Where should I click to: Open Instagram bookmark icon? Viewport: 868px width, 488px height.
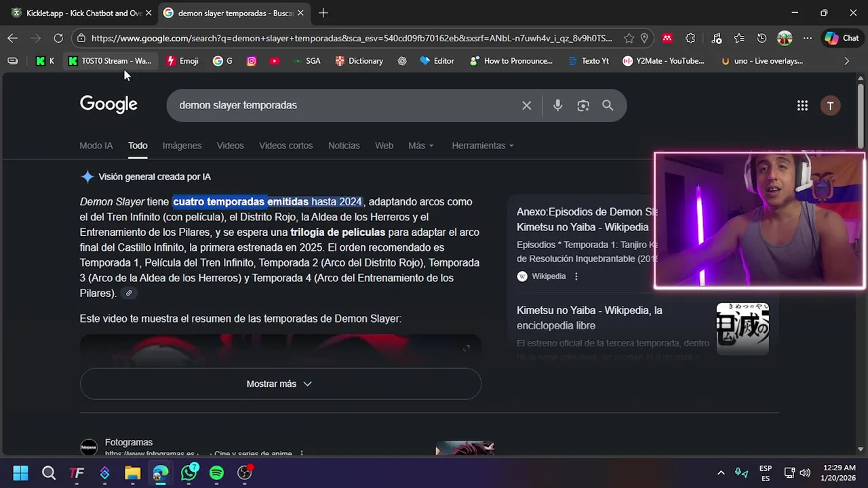click(x=251, y=60)
